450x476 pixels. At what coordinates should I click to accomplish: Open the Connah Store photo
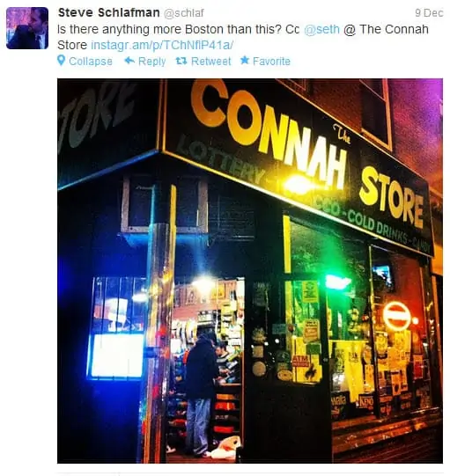coord(250,271)
